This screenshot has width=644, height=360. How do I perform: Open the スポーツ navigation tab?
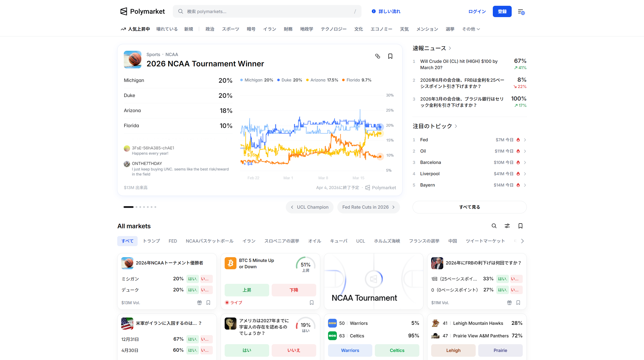(x=230, y=29)
